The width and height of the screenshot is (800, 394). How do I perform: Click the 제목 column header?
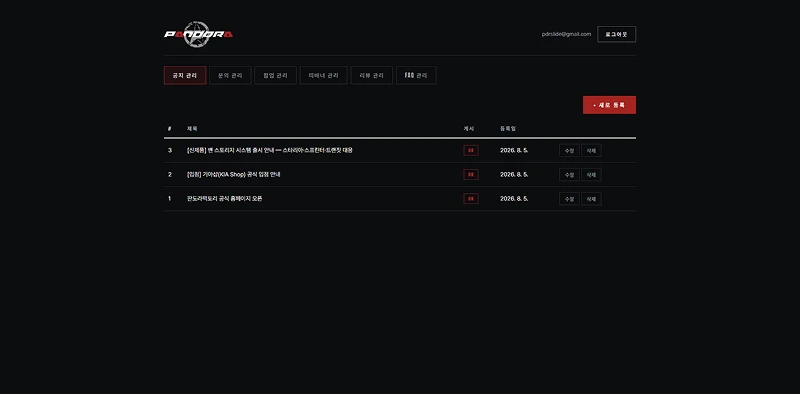[192, 129]
